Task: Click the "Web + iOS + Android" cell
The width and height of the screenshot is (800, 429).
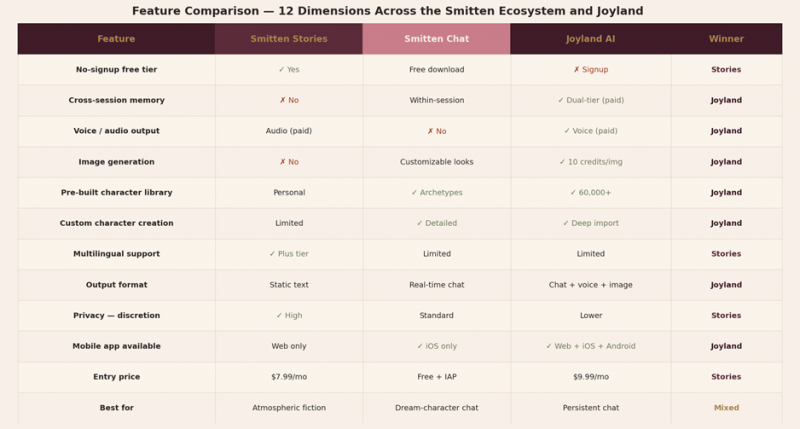Action: click(590, 347)
